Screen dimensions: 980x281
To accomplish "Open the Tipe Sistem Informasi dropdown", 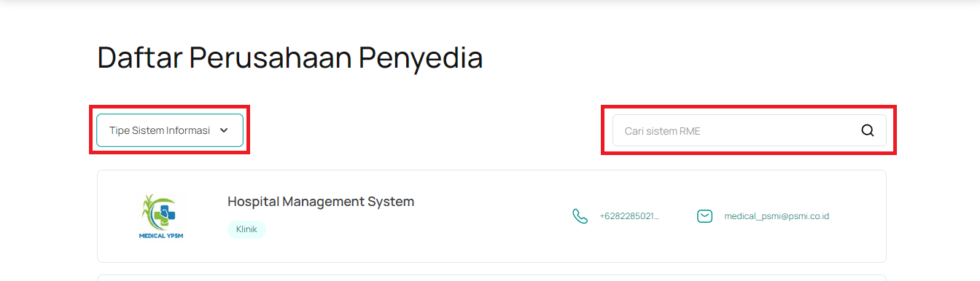I will click(x=170, y=130).
